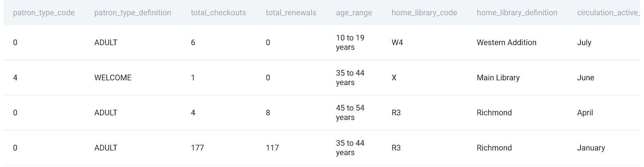Click the home_library_definition column header

[517, 13]
